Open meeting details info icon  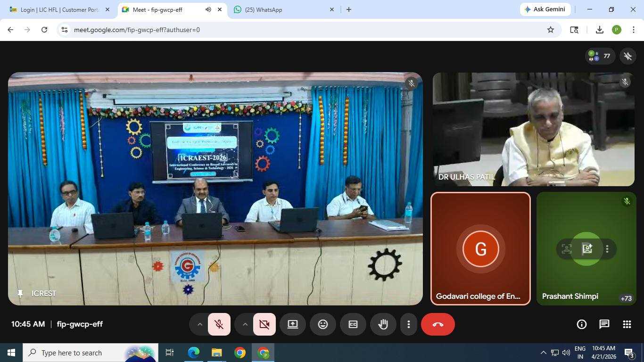(581, 324)
